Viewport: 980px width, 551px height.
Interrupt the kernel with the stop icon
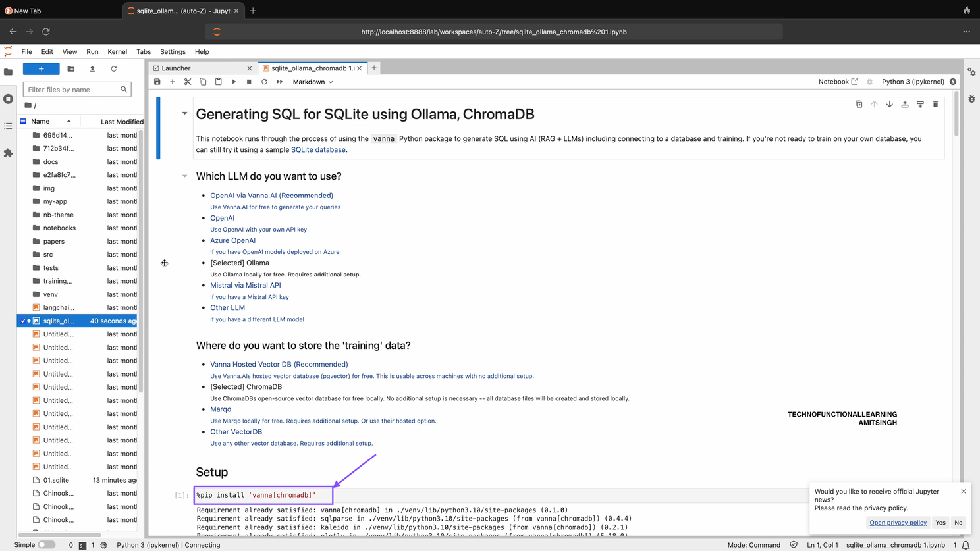click(x=249, y=82)
